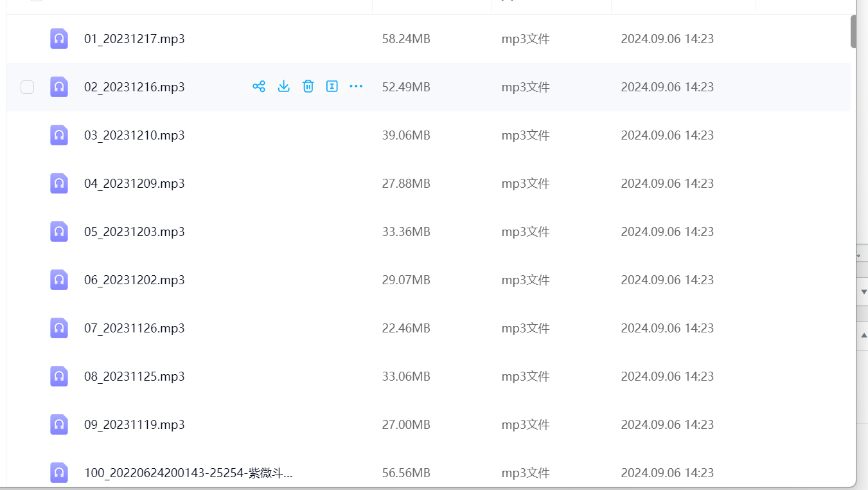Click the audio file icon of 09_20231119.mp3

(59, 424)
